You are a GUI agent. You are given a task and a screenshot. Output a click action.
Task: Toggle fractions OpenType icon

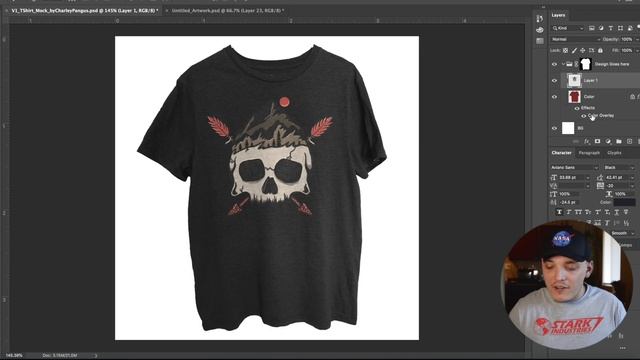(626, 223)
